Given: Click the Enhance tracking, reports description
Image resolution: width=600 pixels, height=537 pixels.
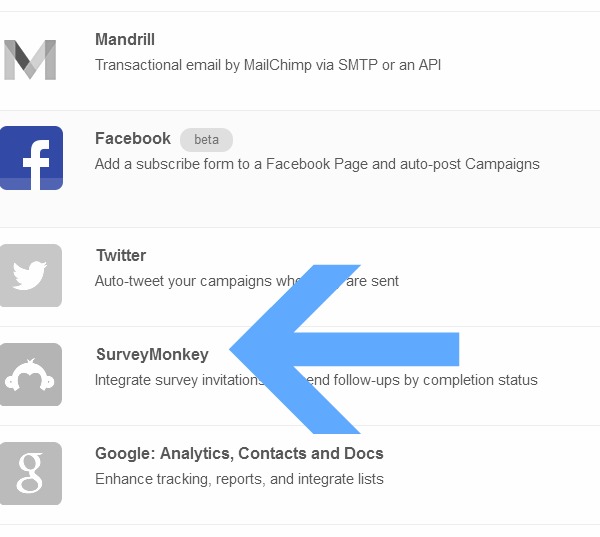Looking at the screenshot, I should click(x=239, y=479).
